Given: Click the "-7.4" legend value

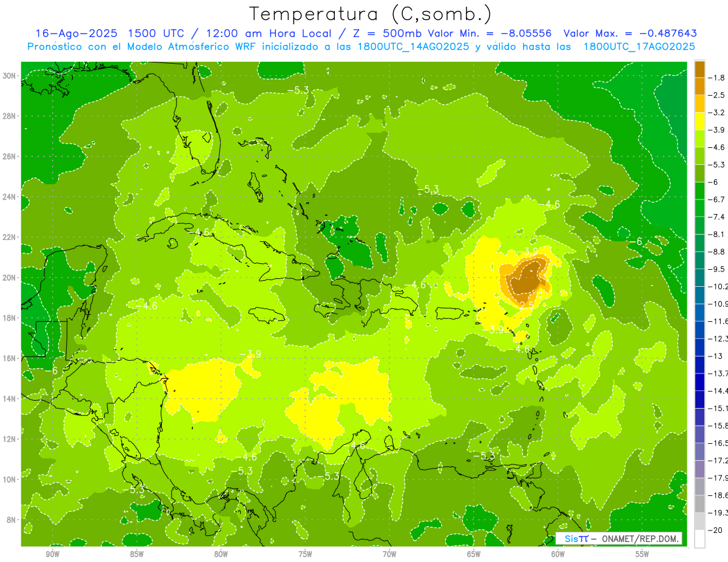Looking at the screenshot, I should [716, 216].
